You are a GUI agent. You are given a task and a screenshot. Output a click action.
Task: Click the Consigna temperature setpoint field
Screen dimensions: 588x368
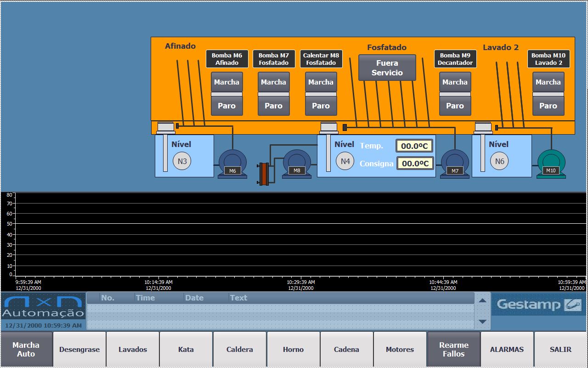coord(415,164)
